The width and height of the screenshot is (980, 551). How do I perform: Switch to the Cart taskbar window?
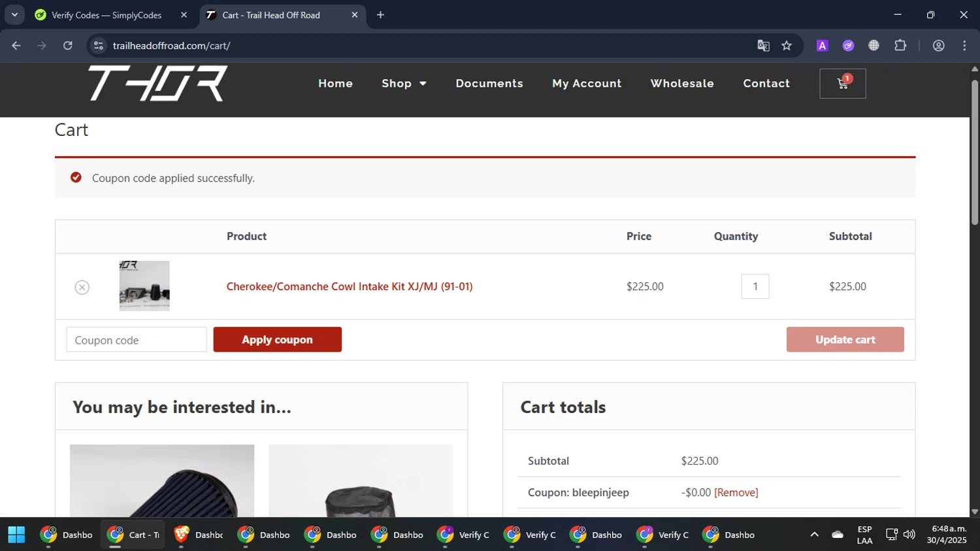[x=133, y=535]
